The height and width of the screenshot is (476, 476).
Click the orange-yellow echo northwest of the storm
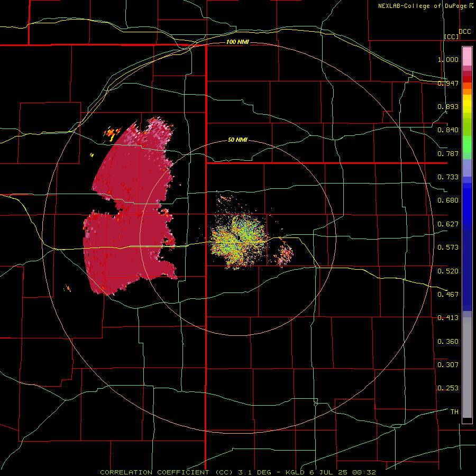click(112, 133)
